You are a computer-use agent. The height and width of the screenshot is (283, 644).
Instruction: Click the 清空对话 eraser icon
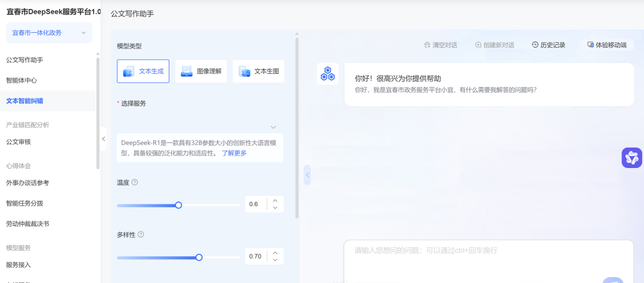pyautogui.click(x=427, y=45)
